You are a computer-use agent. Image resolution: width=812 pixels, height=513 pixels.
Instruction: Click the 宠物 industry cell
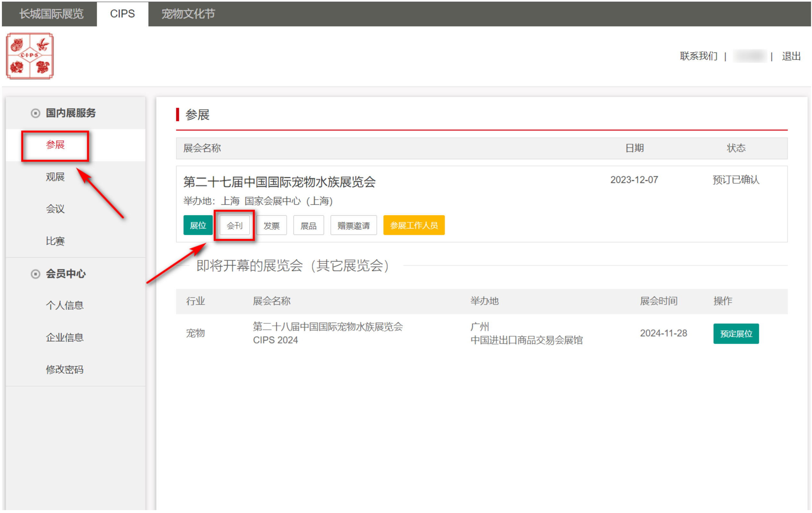point(195,333)
